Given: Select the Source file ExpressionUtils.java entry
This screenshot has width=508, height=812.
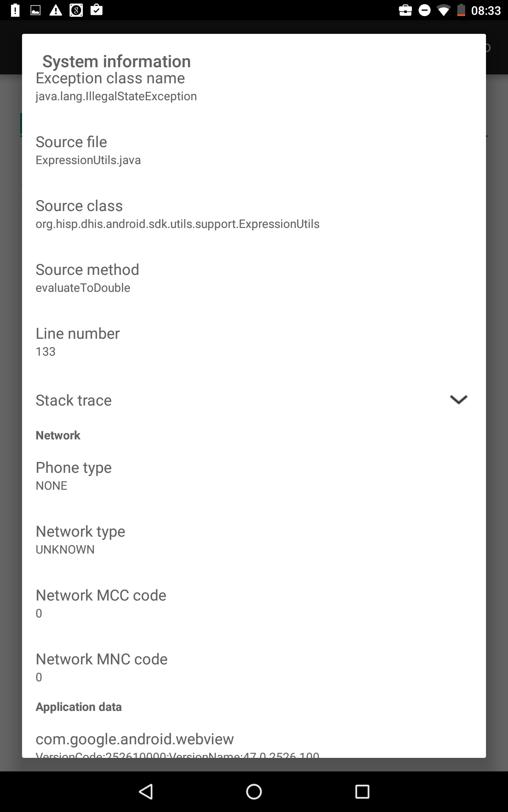Looking at the screenshot, I should click(x=88, y=151).
